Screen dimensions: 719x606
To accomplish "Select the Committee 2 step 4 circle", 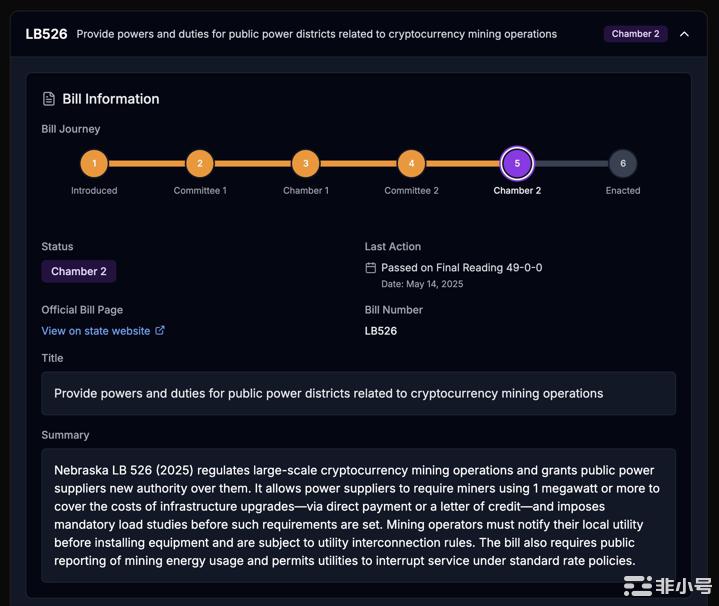I will [x=411, y=163].
